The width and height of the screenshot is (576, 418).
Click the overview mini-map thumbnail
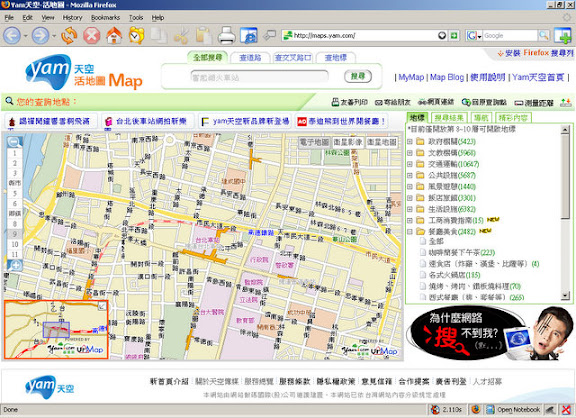click(x=56, y=330)
